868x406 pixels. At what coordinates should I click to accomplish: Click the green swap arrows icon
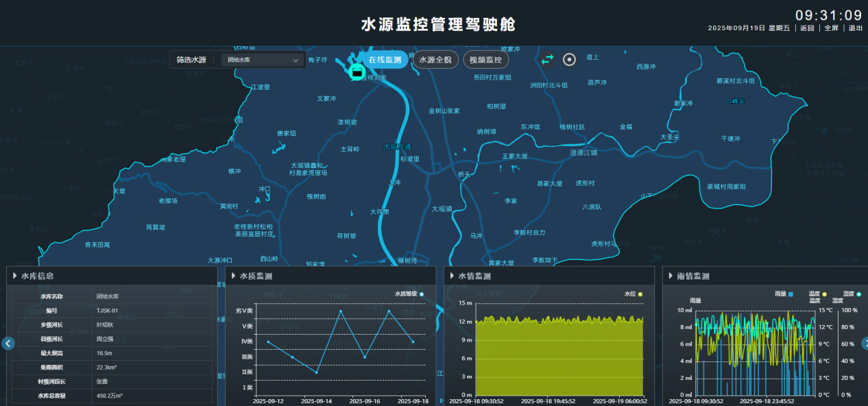pos(547,60)
